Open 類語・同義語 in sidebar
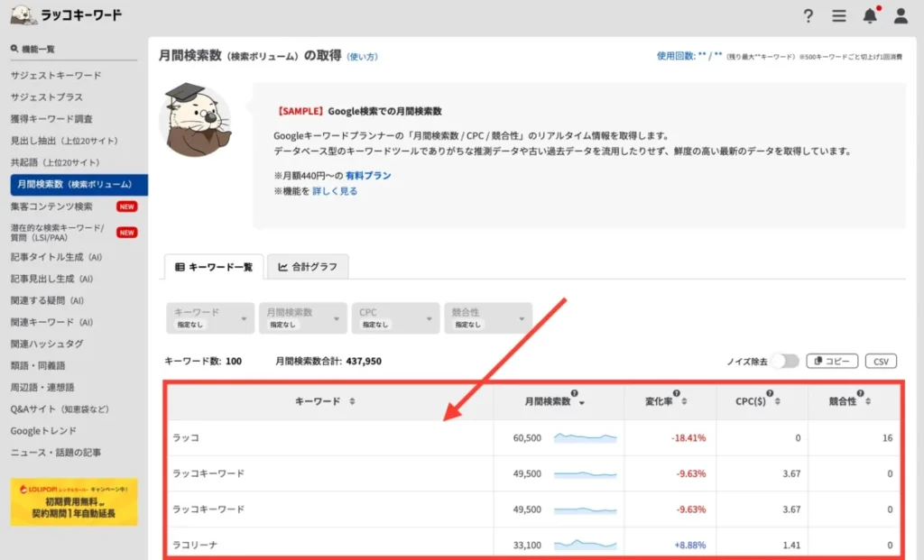This screenshot has width=924, height=560. [x=38, y=366]
